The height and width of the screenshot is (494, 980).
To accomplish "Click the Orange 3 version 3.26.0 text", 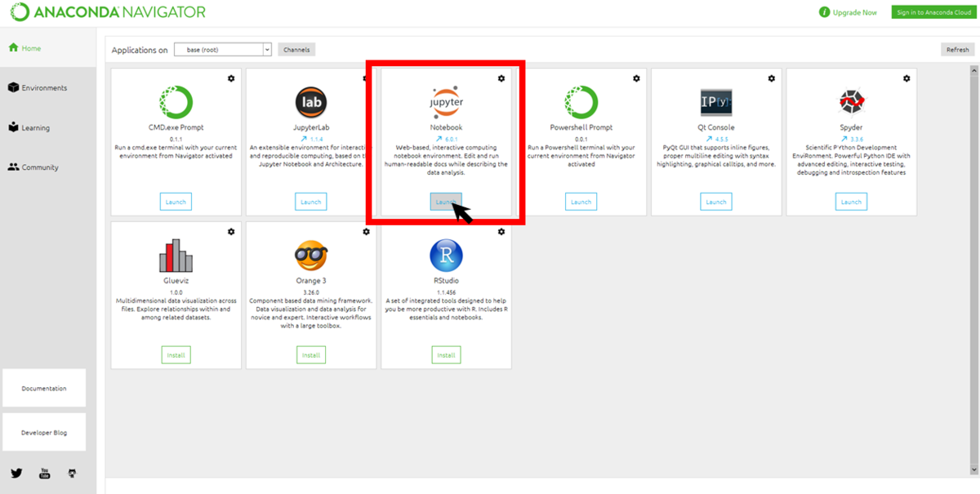I will tap(311, 293).
